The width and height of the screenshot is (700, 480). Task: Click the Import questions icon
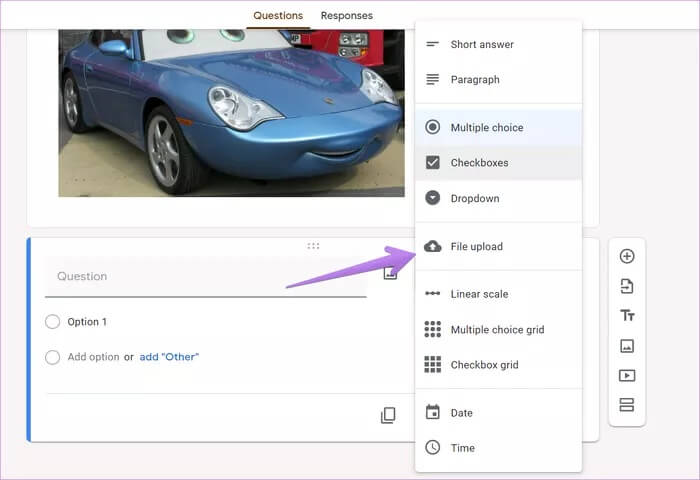(627, 286)
